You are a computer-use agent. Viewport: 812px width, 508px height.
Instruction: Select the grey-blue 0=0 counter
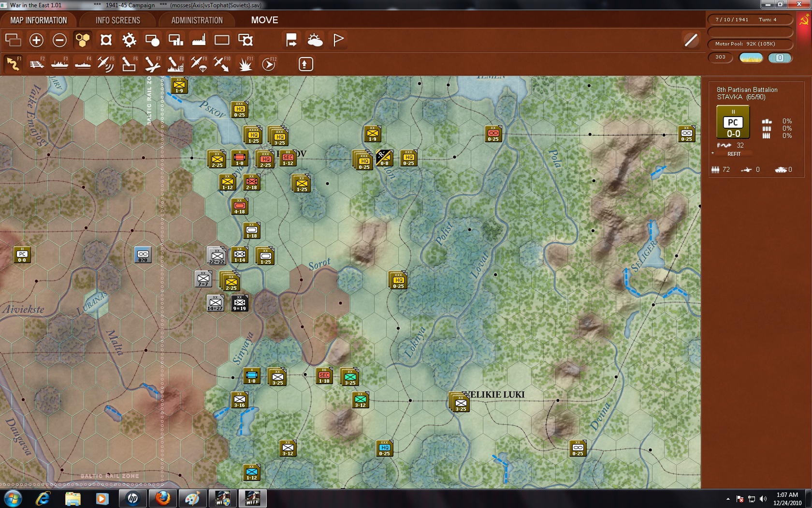(143, 254)
